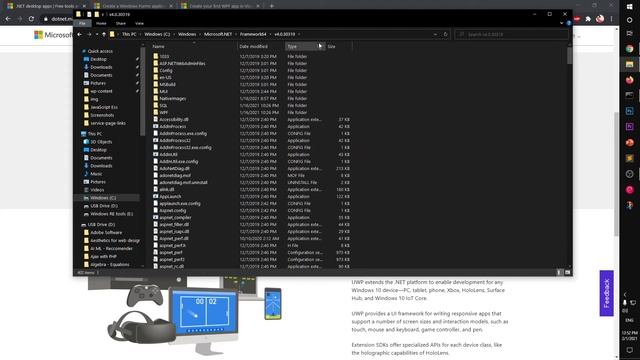Open Screenshots folder in navigation pane
The height and width of the screenshot is (360, 640).
[x=102, y=115]
